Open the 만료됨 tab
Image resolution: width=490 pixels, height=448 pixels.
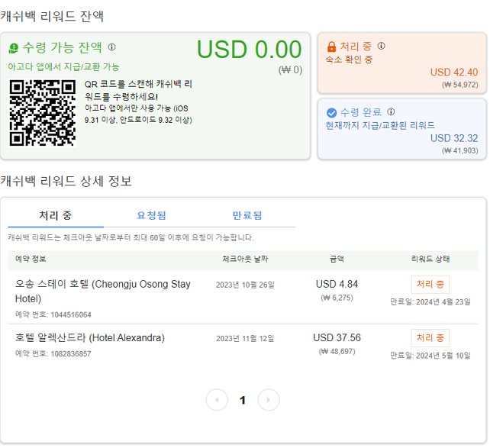click(x=247, y=215)
